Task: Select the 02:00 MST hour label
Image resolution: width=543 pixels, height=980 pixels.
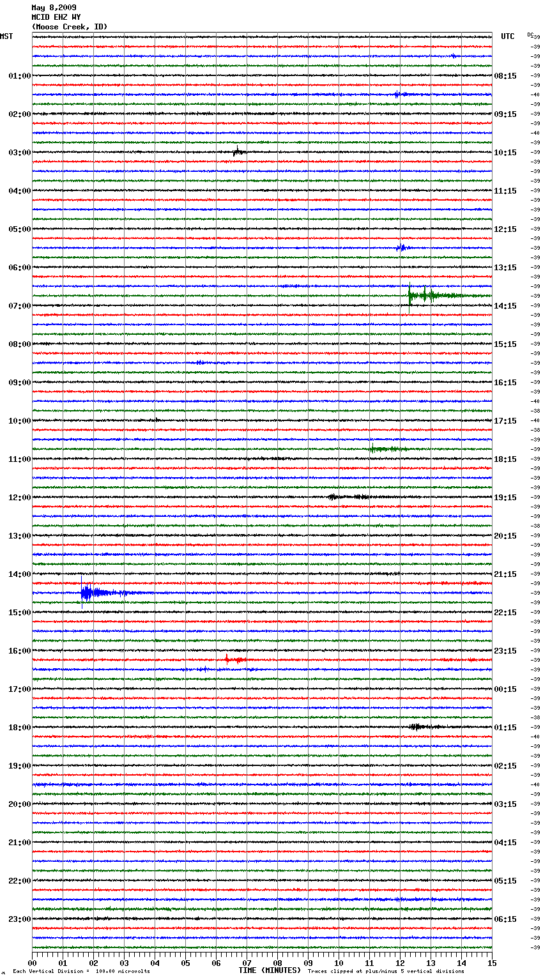Action: tap(20, 114)
